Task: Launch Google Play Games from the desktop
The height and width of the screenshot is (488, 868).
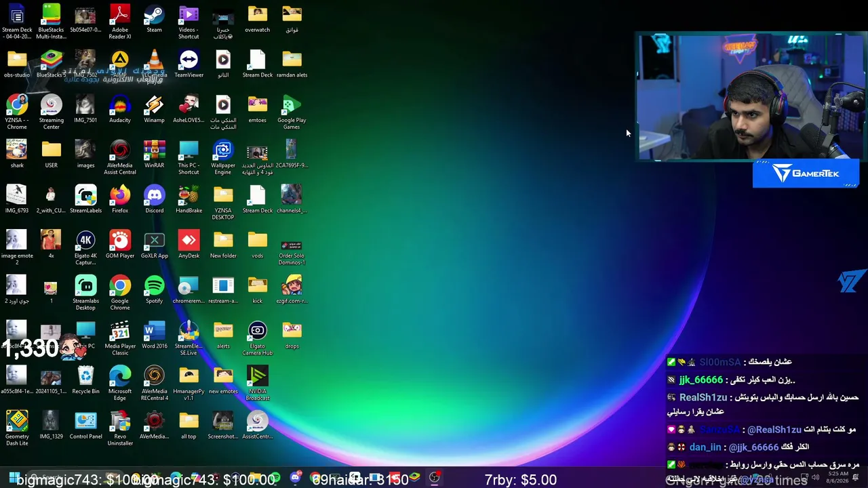Action: pyautogui.click(x=292, y=112)
